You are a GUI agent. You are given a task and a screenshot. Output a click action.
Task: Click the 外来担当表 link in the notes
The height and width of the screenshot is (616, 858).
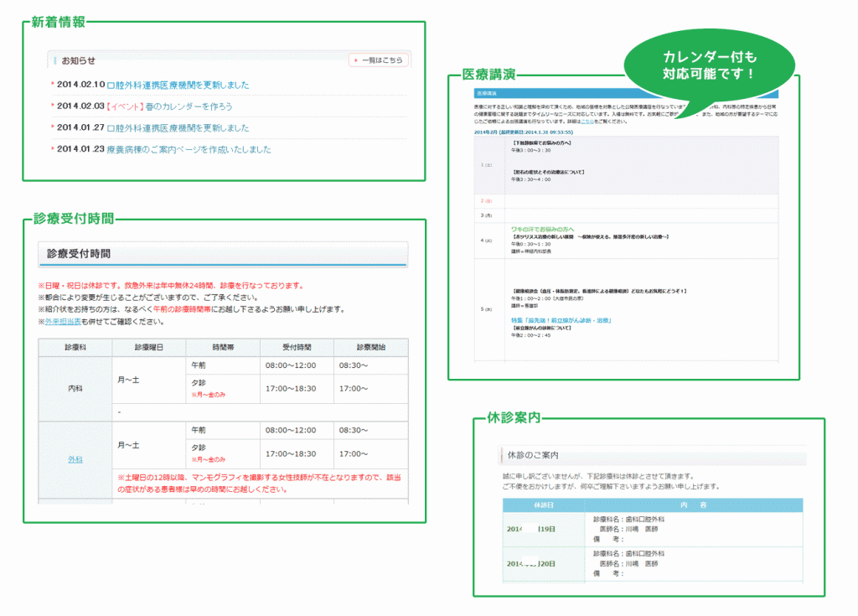(63, 322)
